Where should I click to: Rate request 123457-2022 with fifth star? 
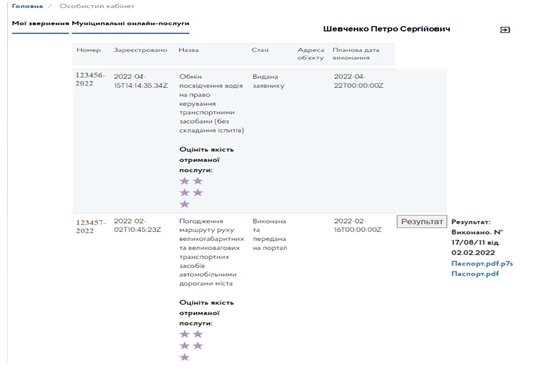point(185,357)
